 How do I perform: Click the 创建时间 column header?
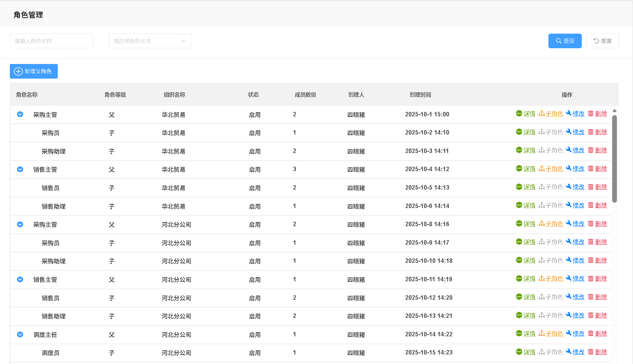pos(420,95)
